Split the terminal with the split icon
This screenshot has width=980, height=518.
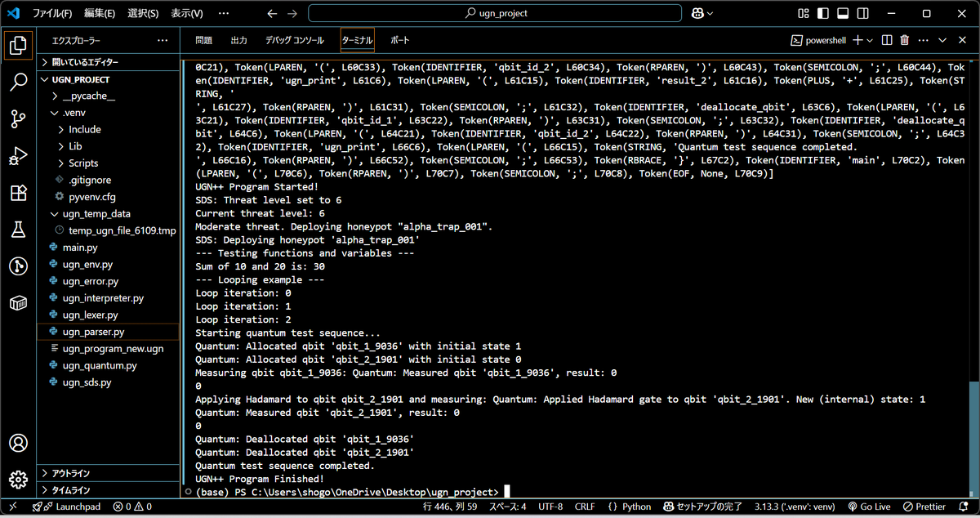click(x=886, y=40)
